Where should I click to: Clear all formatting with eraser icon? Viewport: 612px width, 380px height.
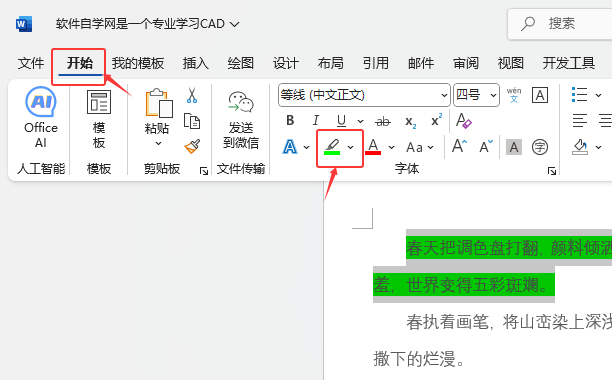click(x=464, y=121)
